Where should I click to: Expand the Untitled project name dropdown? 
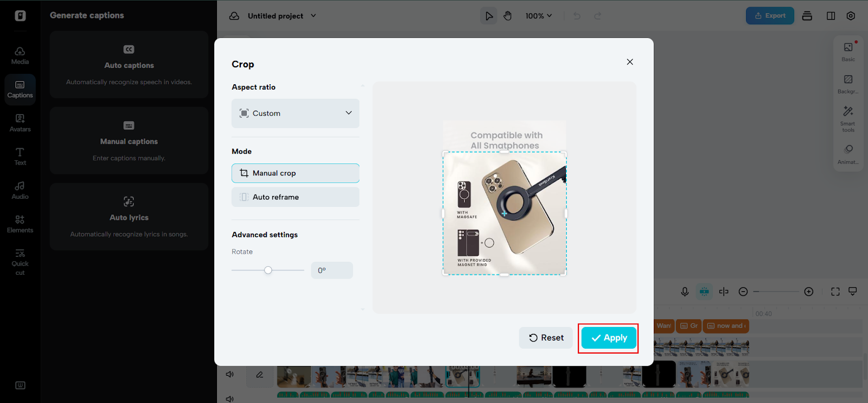[313, 16]
